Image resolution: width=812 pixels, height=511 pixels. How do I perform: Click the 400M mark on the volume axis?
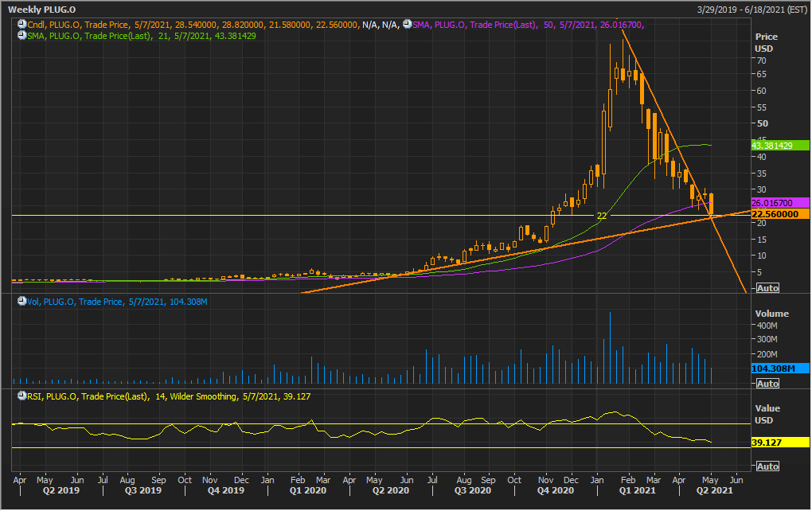coord(767,326)
